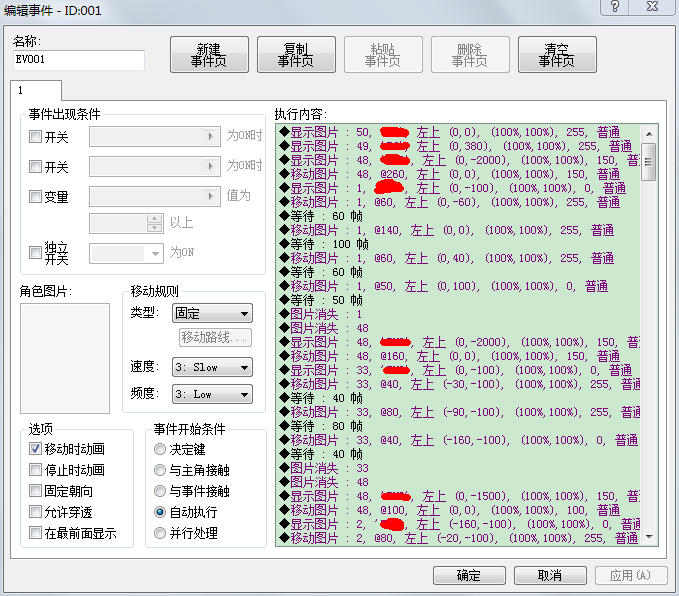The width and height of the screenshot is (679, 596).
Task: Select command 图片消失 : 33
Action: point(324,468)
